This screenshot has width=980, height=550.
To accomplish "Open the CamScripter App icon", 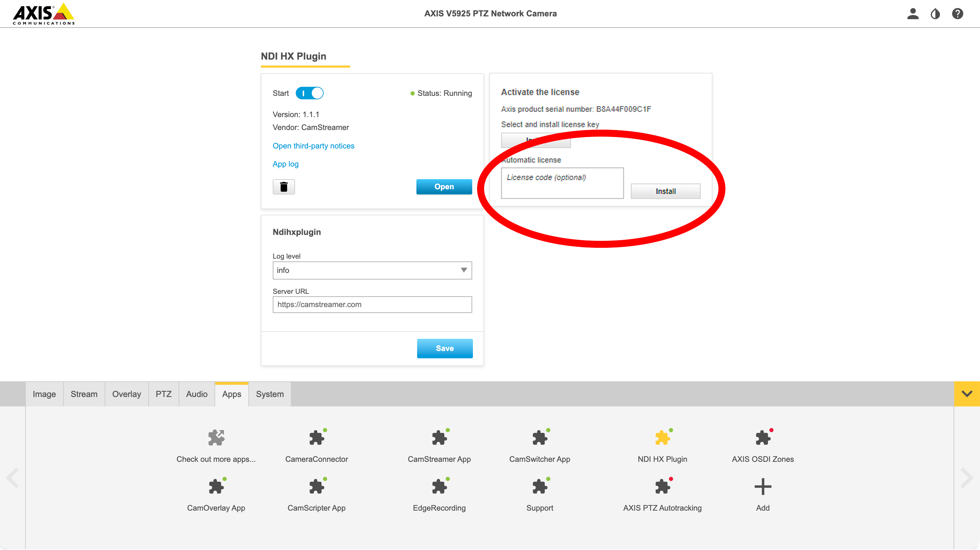I will click(317, 487).
